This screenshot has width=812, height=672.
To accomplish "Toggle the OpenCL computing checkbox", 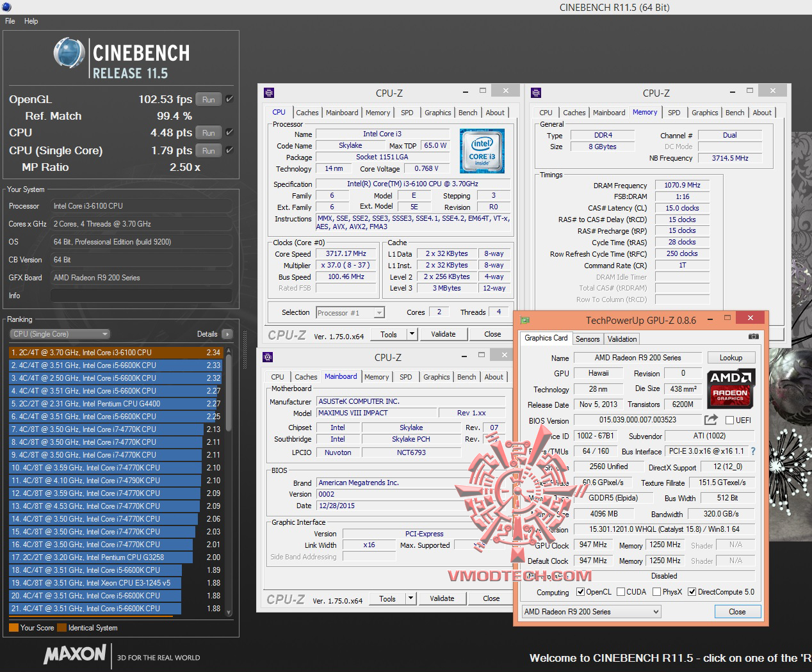I will point(580,592).
